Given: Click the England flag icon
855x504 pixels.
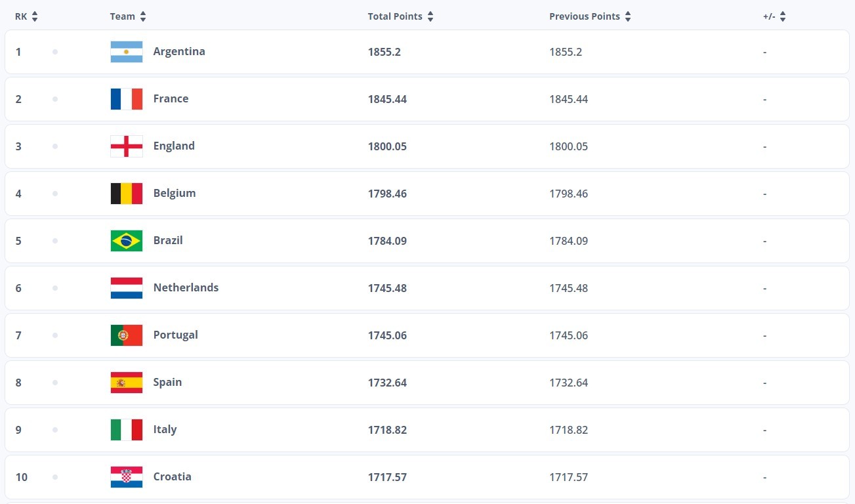Looking at the screenshot, I should [x=127, y=146].
